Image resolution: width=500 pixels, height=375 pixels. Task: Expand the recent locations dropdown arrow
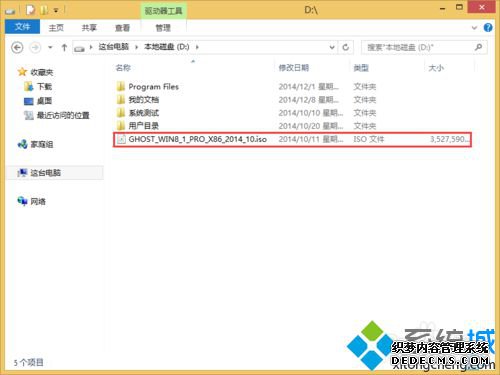pyautogui.click(x=50, y=48)
